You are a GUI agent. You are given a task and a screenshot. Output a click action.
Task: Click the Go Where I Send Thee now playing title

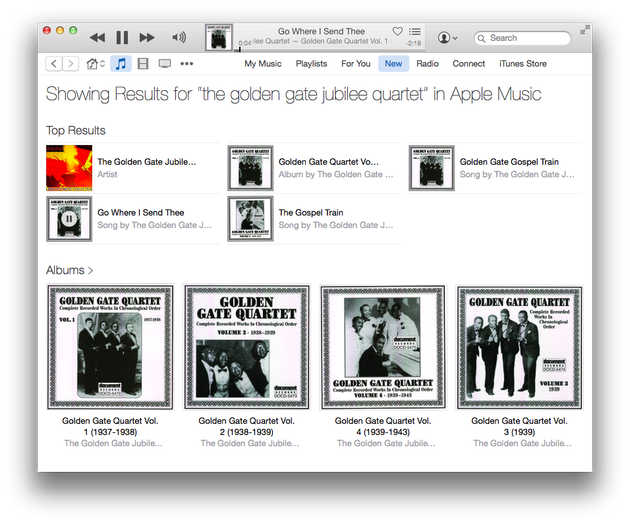(x=321, y=31)
